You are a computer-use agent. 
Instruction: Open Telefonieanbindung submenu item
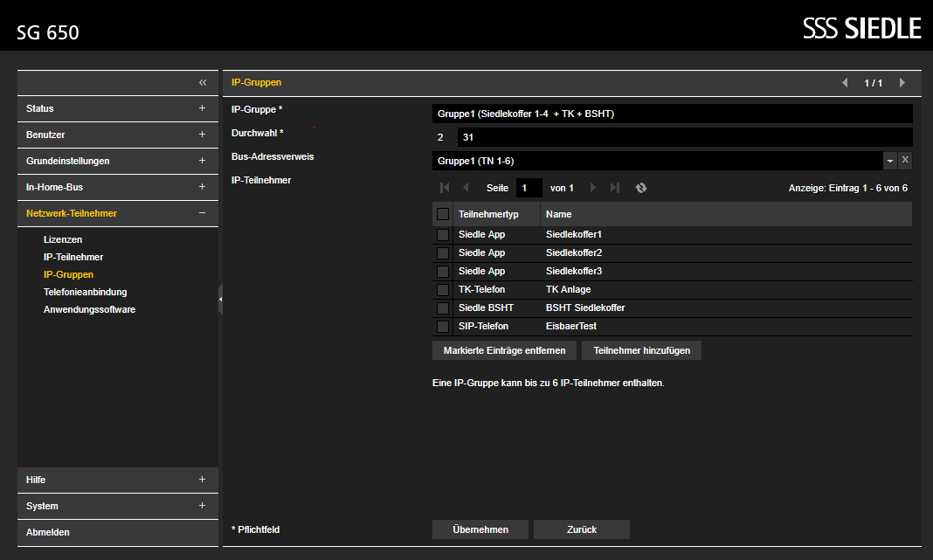[85, 292]
